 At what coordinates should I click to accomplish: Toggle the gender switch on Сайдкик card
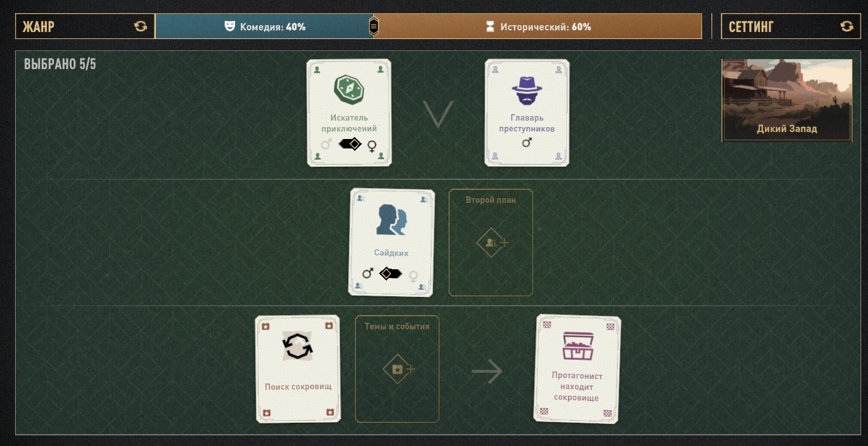pos(390,274)
